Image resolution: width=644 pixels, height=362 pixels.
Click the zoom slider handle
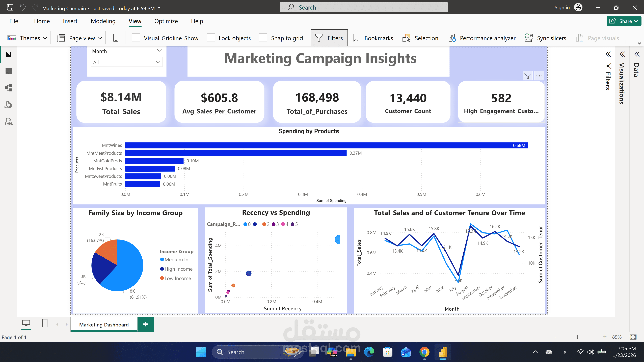pos(578,337)
